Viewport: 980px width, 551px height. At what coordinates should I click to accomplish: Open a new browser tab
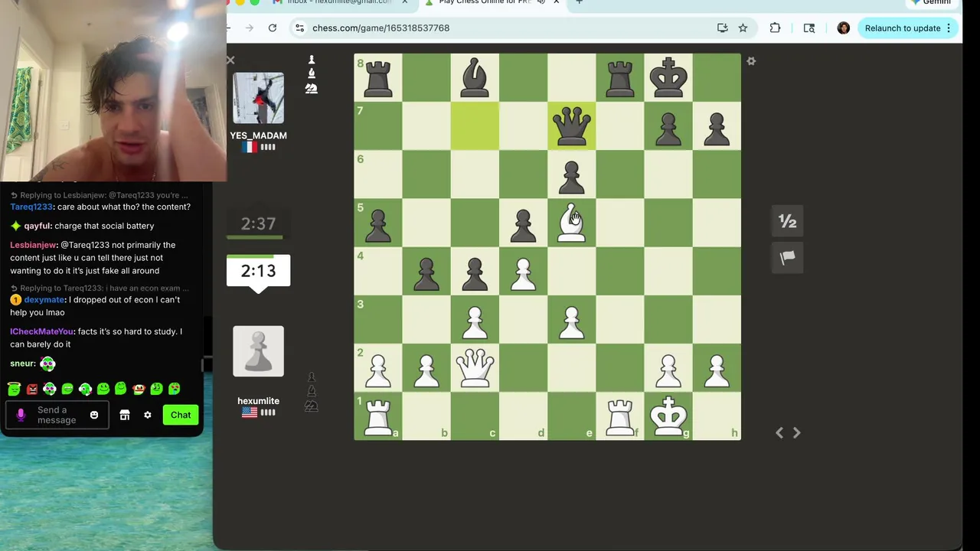[580, 3]
